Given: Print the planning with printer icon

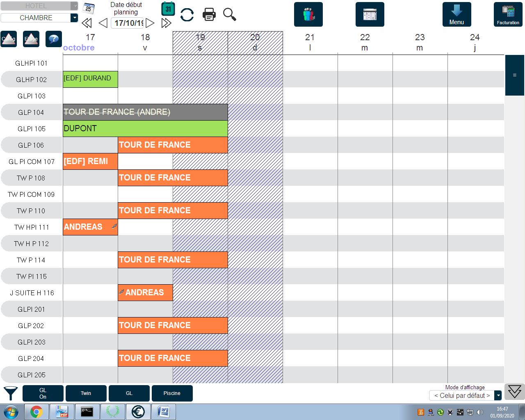Looking at the screenshot, I should coord(209,15).
